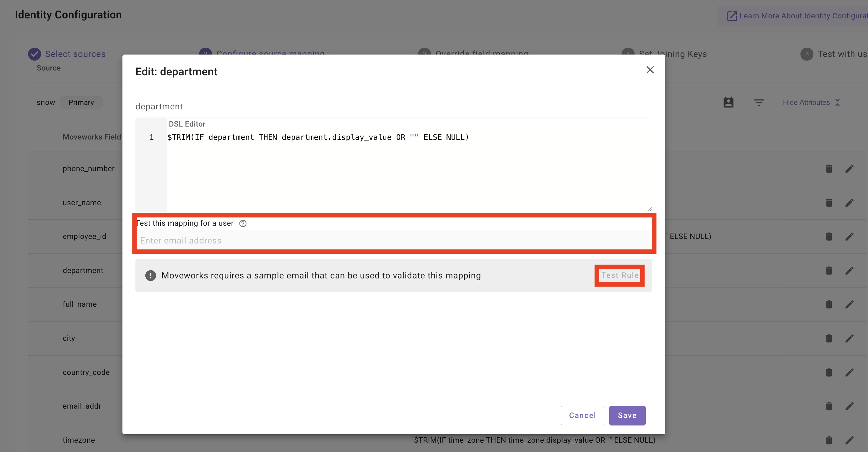The width and height of the screenshot is (868, 452).
Task: Focus the Enter email address field
Action: click(x=394, y=240)
